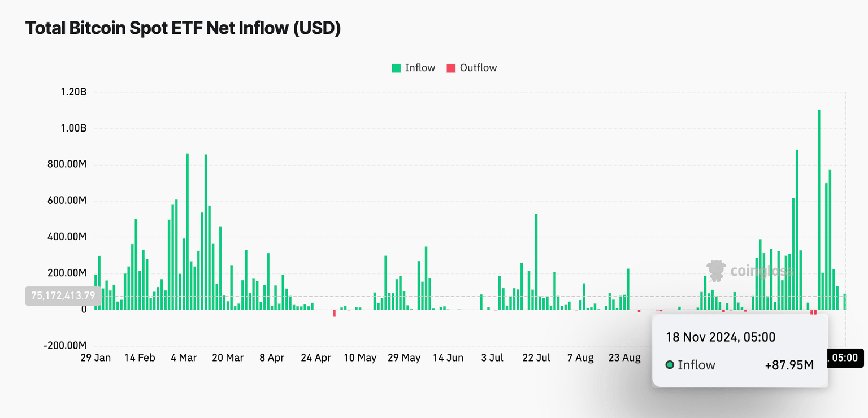
Task: Click the coinglass watermark logo icon
Action: click(x=715, y=271)
